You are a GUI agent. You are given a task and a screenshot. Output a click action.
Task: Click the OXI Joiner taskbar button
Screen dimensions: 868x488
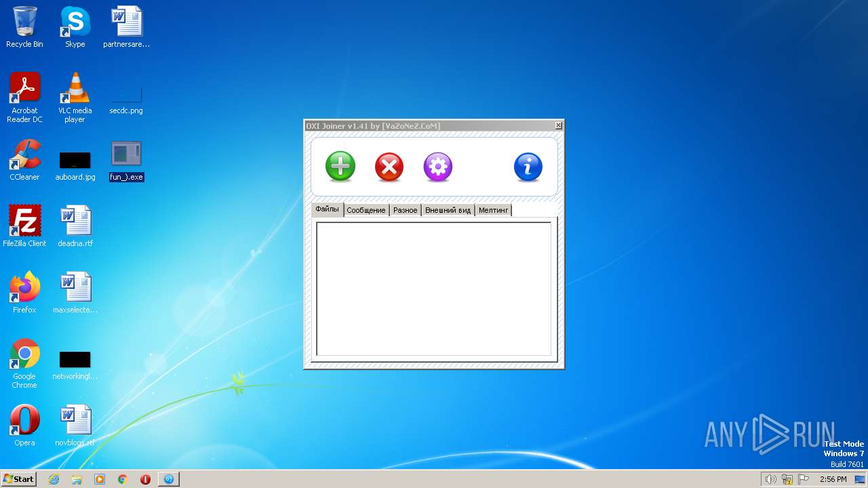[169, 479]
